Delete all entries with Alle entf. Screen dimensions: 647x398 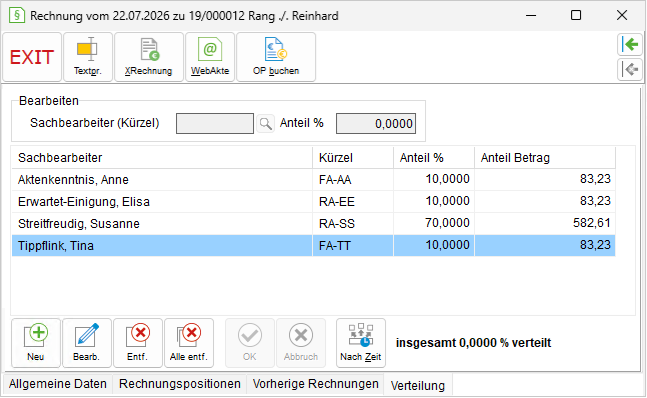pos(189,343)
